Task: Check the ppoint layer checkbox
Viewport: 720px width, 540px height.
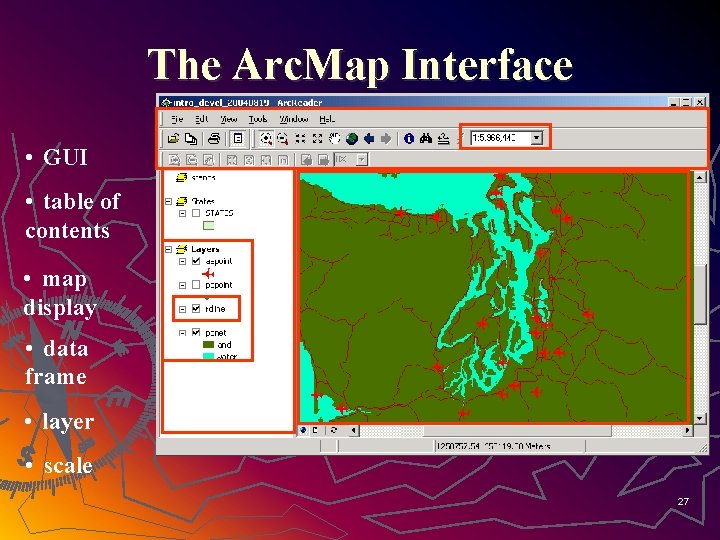Action: tap(196, 285)
